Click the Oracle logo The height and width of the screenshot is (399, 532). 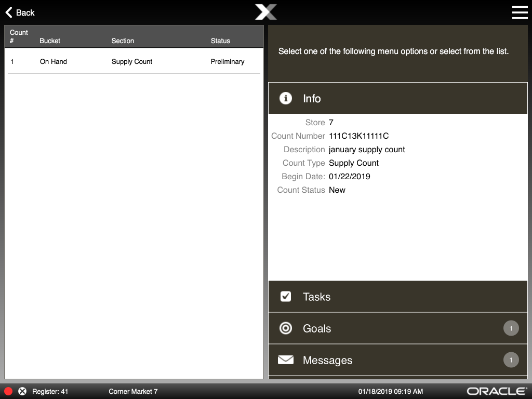point(497,391)
